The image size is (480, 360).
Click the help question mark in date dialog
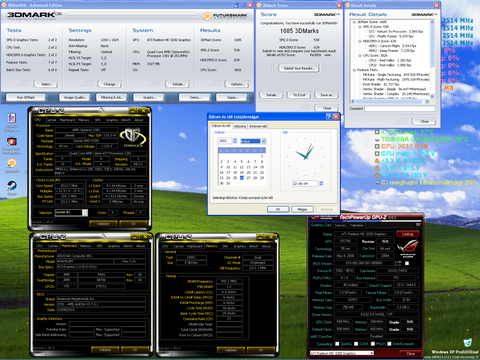[x=329, y=116]
